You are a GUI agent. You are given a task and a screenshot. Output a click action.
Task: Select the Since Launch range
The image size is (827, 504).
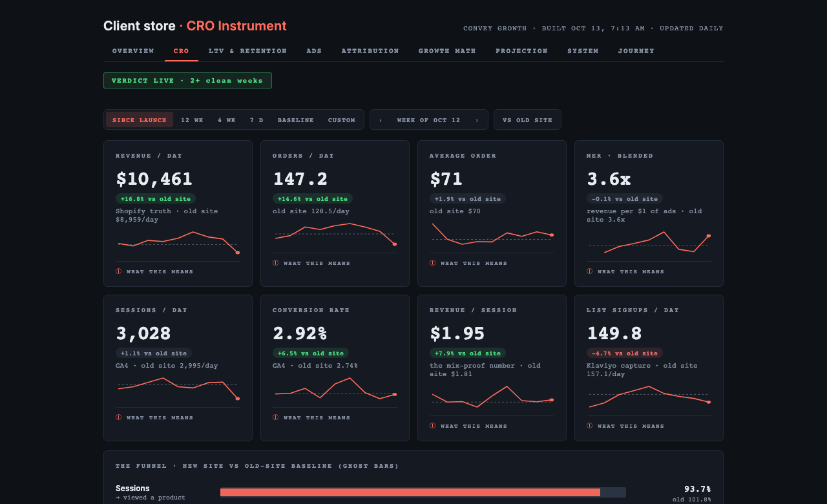(140, 120)
